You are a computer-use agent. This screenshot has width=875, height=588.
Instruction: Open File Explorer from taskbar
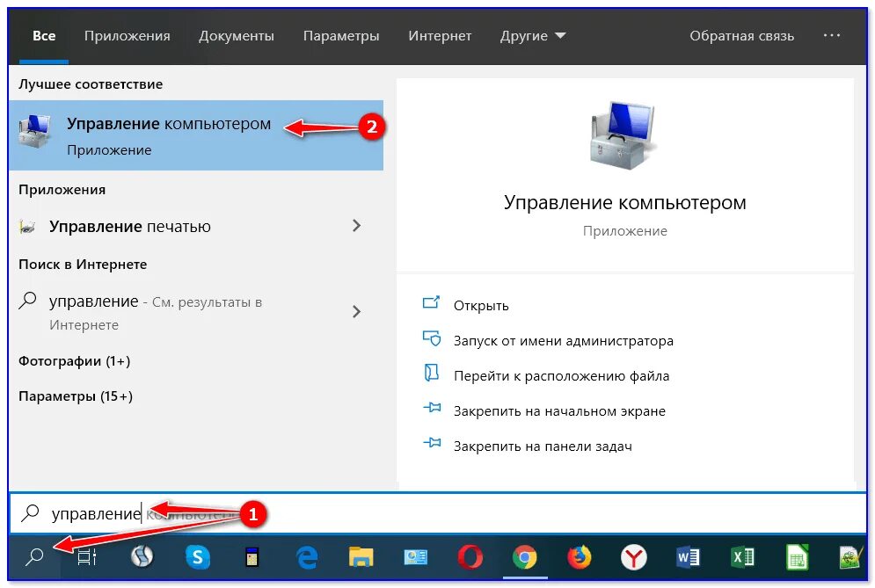tap(361, 556)
